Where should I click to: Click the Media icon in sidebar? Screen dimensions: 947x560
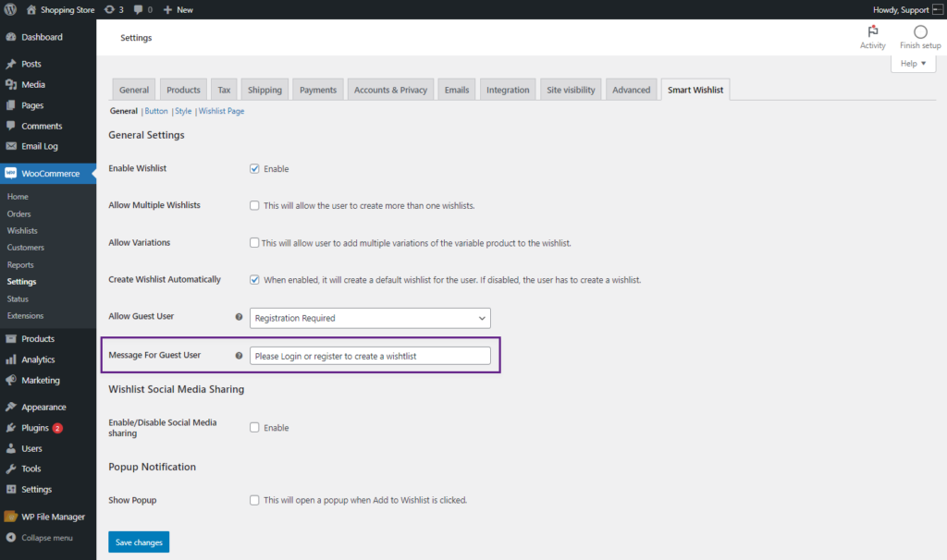[11, 84]
